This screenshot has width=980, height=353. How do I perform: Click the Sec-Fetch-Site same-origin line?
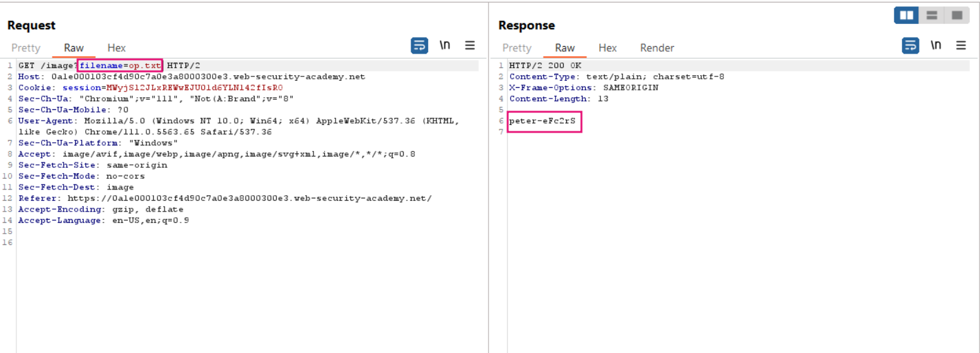[x=93, y=165]
